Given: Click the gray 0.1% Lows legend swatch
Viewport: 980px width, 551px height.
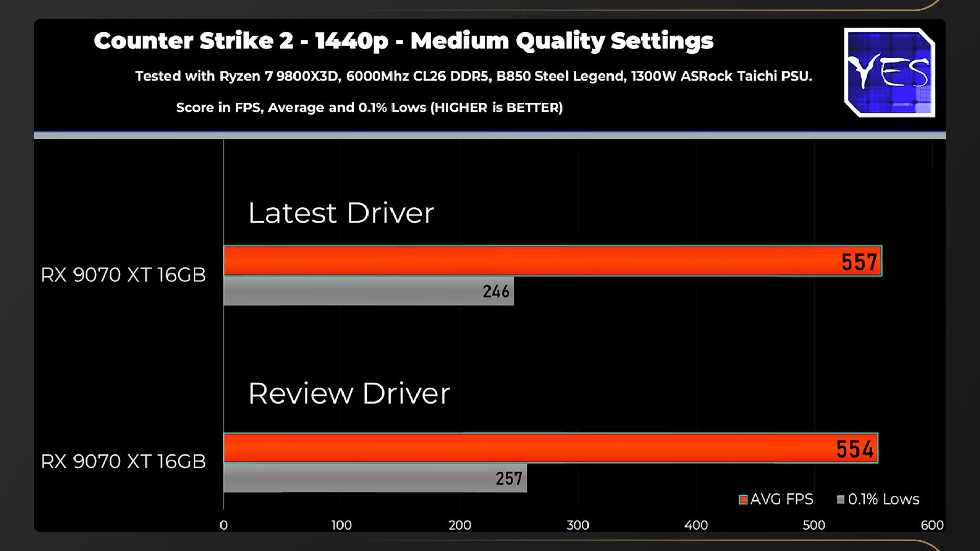Looking at the screenshot, I should tap(840, 499).
